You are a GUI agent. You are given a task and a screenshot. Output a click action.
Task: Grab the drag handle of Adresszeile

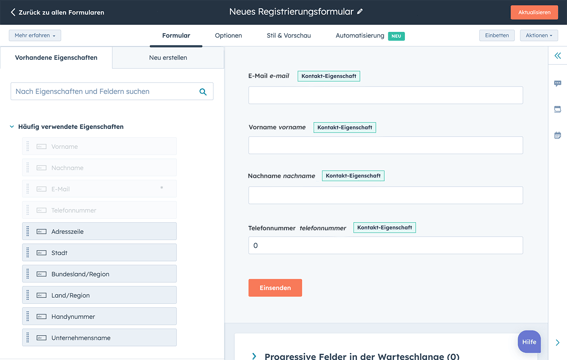click(x=27, y=231)
